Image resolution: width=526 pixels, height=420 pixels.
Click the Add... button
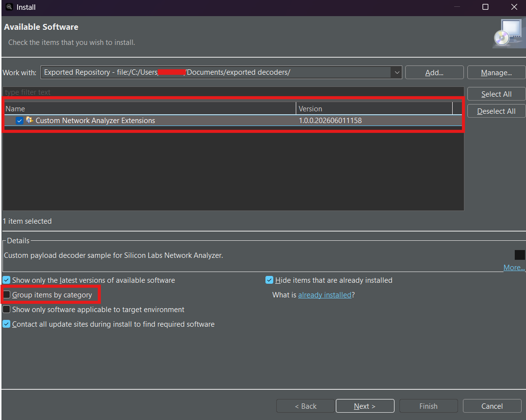434,72
